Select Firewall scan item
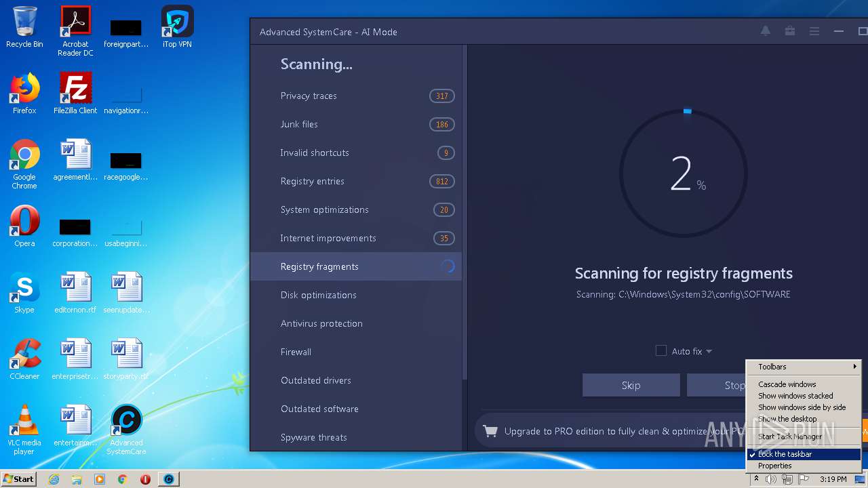The height and width of the screenshot is (488, 868). pos(356,352)
